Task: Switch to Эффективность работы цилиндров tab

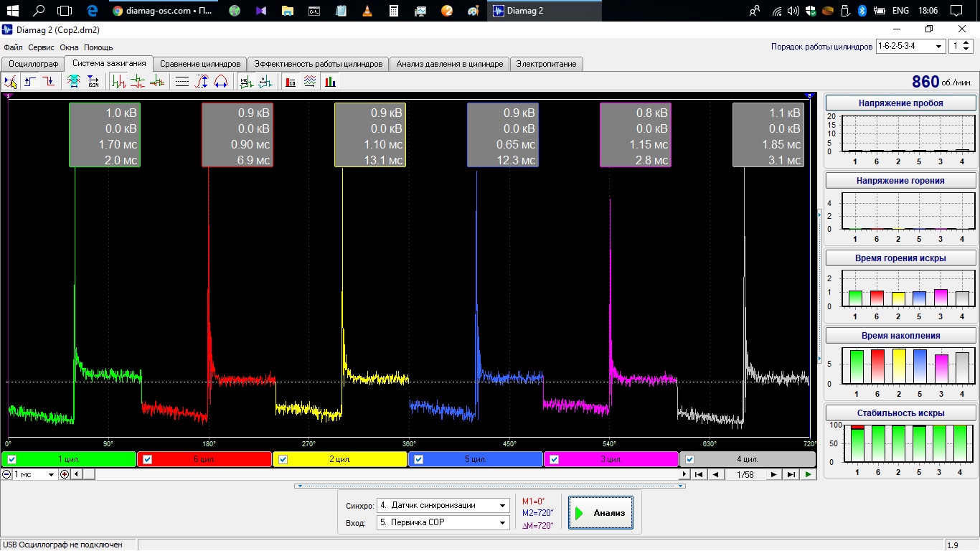Action: (x=319, y=64)
